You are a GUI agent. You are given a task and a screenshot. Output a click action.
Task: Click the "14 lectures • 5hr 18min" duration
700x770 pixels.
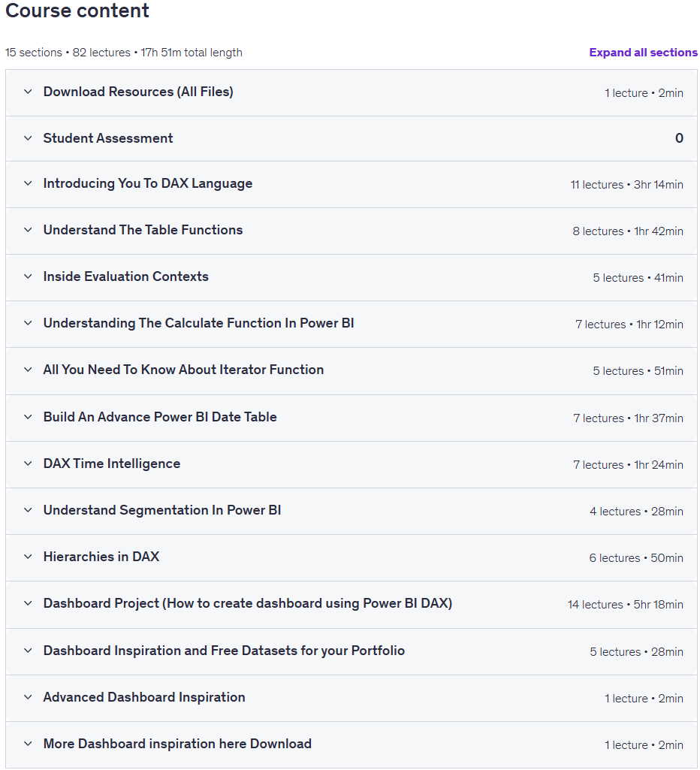(626, 605)
